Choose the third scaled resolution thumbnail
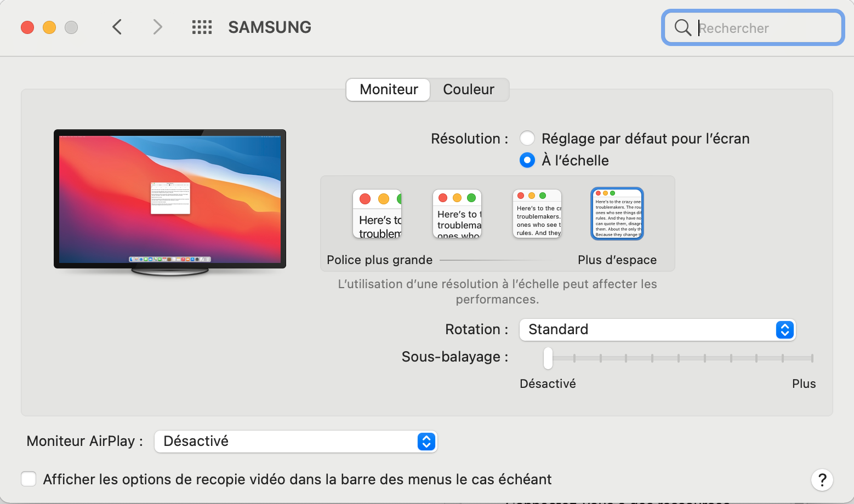854x504 pixels. pyautogui.click(x=537, y=214)
